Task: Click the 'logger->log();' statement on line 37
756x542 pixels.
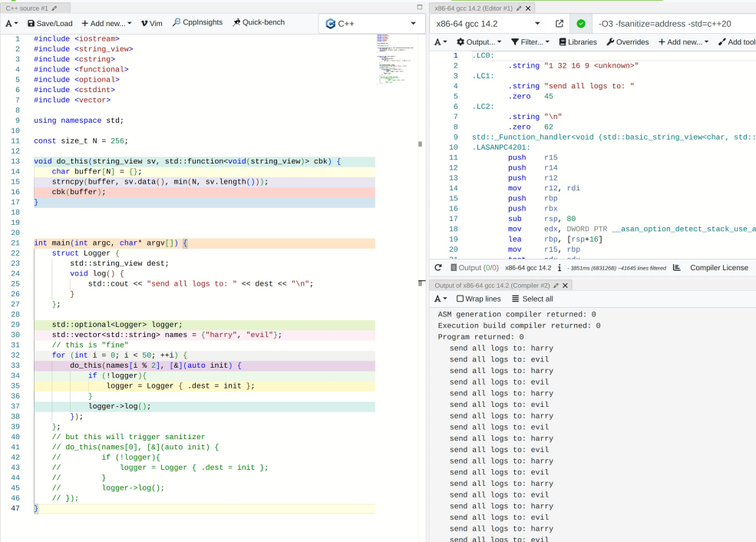Action: [x=120, y=406]
